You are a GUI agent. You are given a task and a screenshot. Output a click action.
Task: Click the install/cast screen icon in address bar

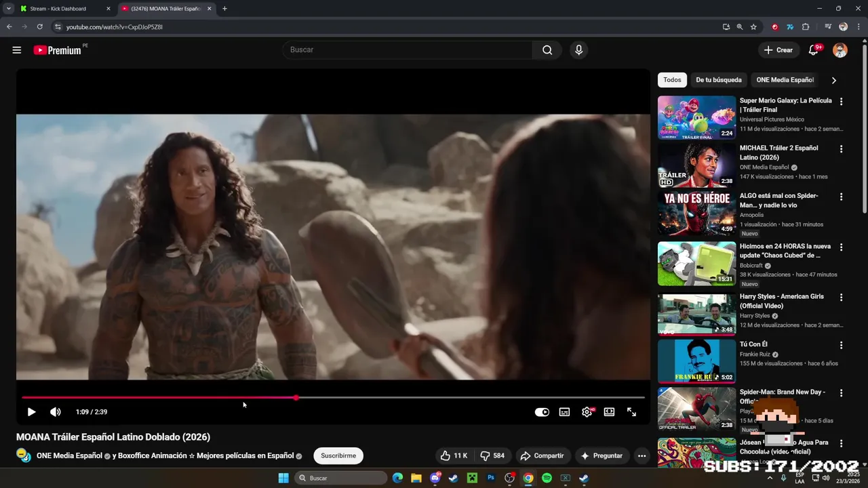point(726,27)
